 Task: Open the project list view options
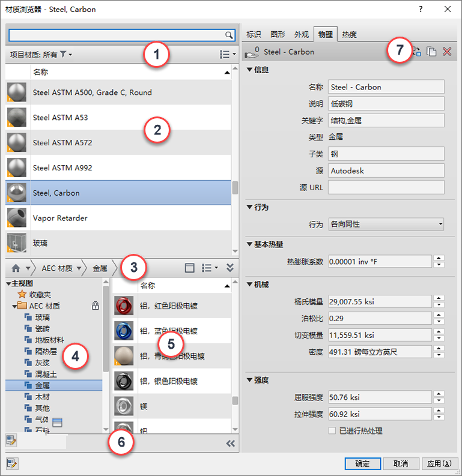[x=228, y=55]
